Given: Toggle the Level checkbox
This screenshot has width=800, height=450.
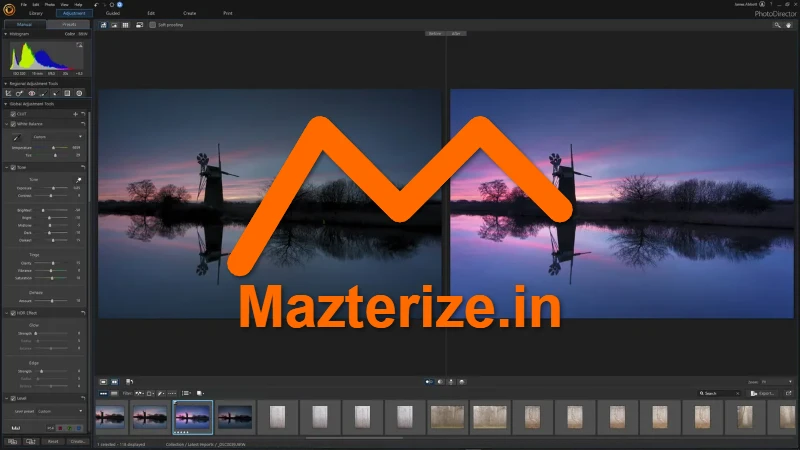Looking at the screenshot, I should 13,398.
